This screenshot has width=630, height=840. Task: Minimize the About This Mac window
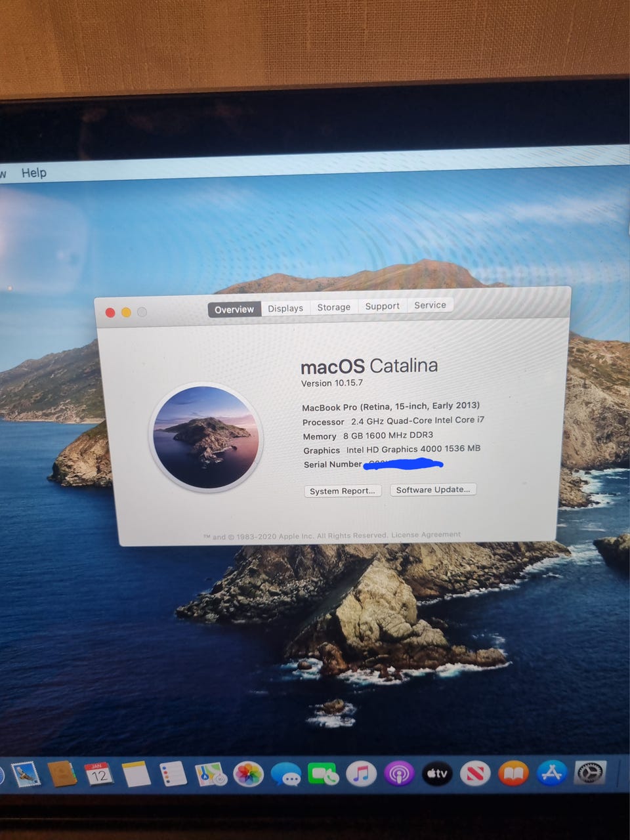point(126,312)
